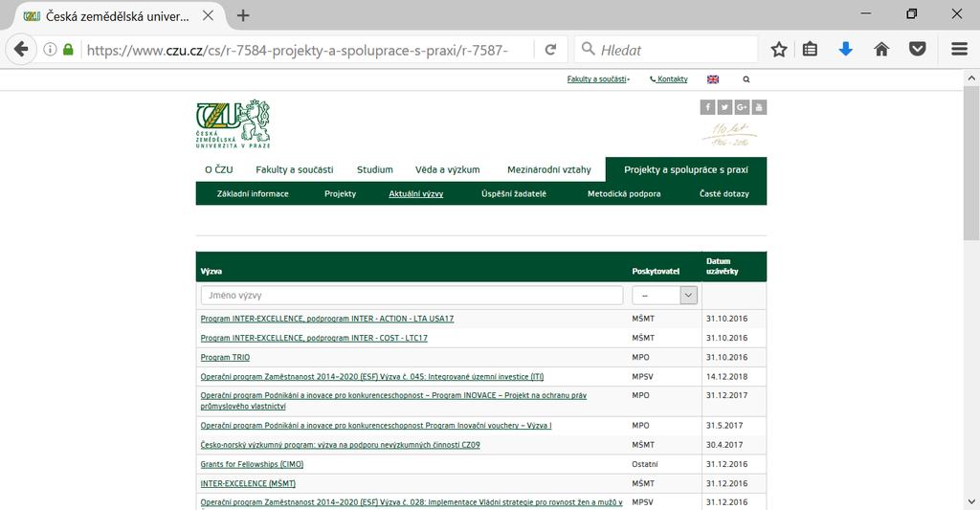
Task: Open the YouTube social icon
Action: [x=759, y=107]
